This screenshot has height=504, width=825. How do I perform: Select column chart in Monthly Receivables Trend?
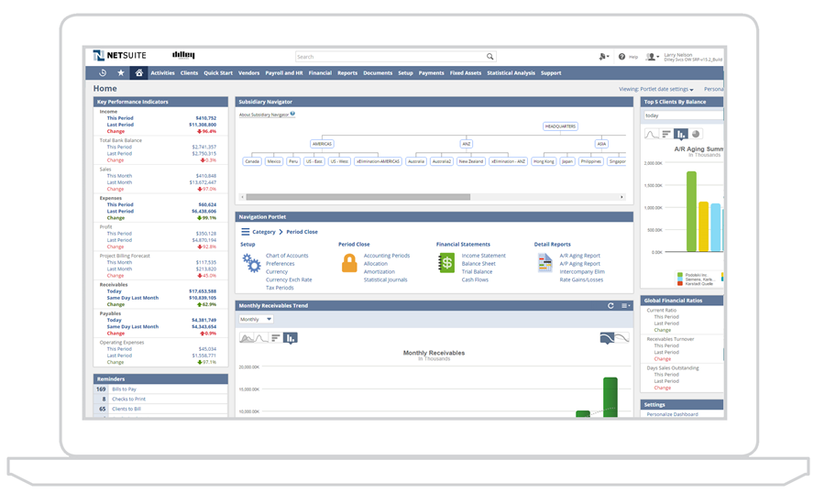pos(291,338)
